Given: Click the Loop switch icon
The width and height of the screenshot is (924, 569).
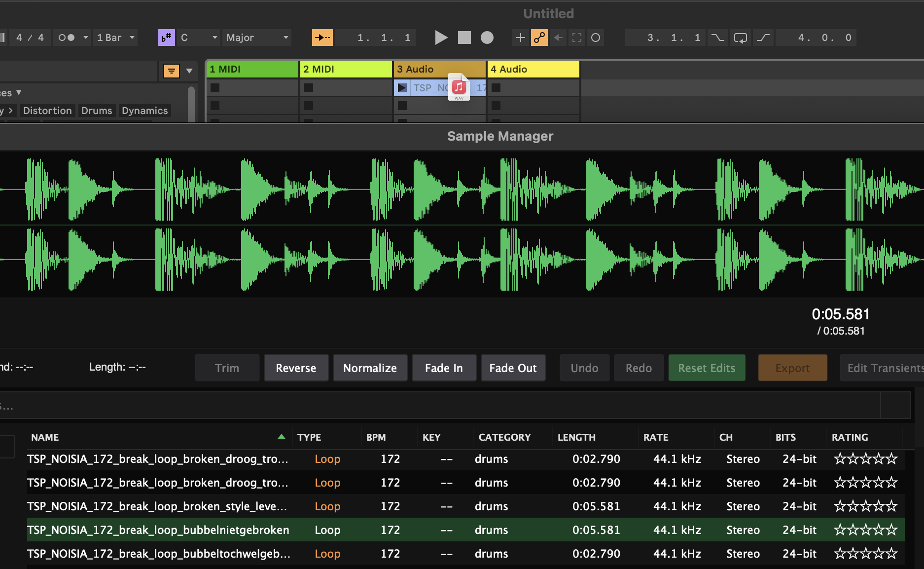Looking at the screenshot, I should click(x=740, y=38).
